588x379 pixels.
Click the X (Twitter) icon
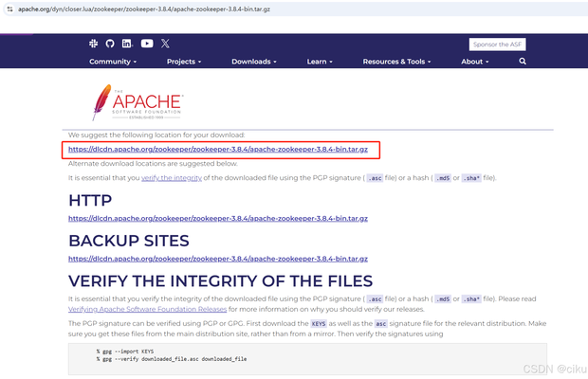tap(165, 44)
